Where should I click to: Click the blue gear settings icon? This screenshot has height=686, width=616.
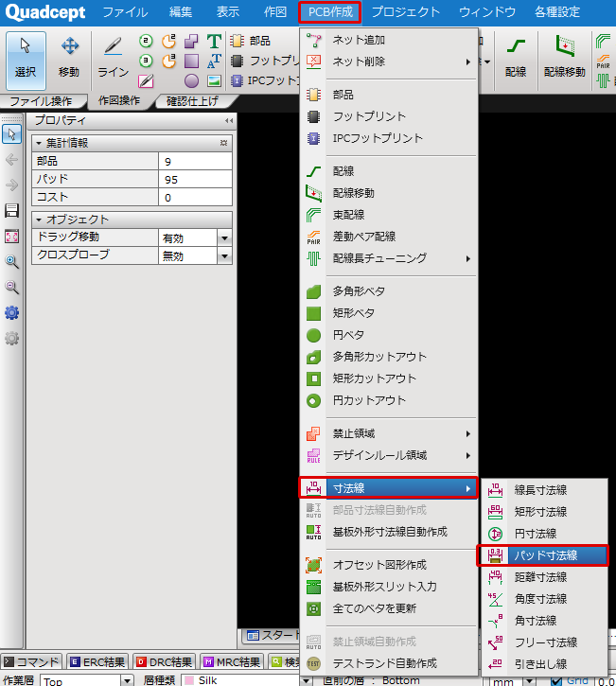click(x=11, y=313)
